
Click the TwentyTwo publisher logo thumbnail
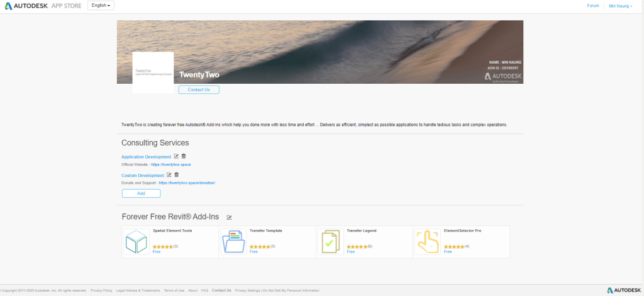[153, 72]
